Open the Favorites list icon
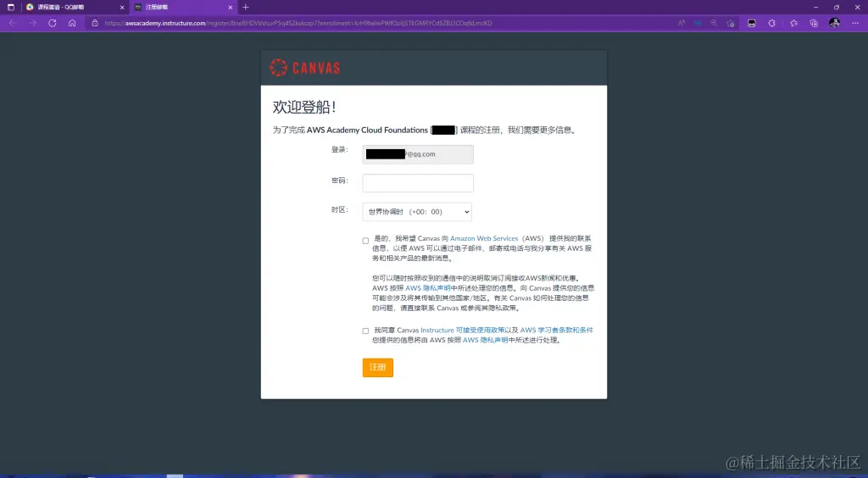Image resolution: width=868 pixels, height=478 pixels. pyautogui.click(x=793, y=23)
